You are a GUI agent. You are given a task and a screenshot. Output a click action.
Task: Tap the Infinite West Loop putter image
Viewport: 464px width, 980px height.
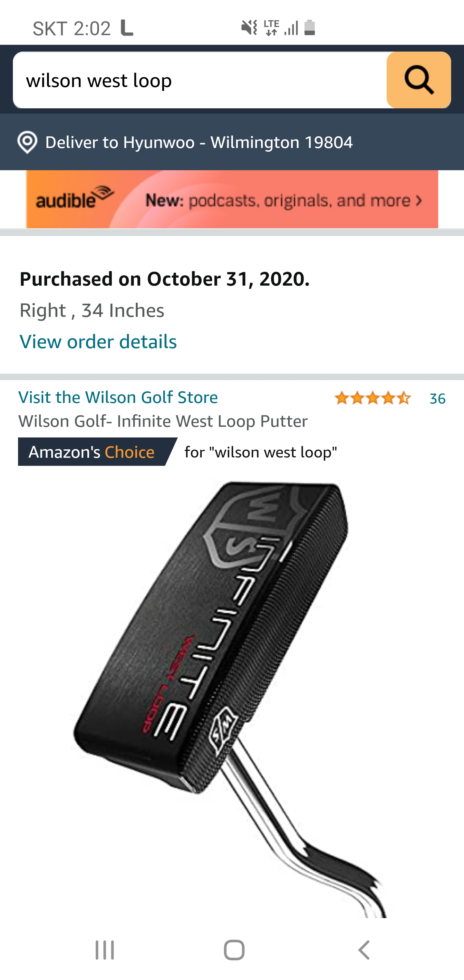pos(228,696)
